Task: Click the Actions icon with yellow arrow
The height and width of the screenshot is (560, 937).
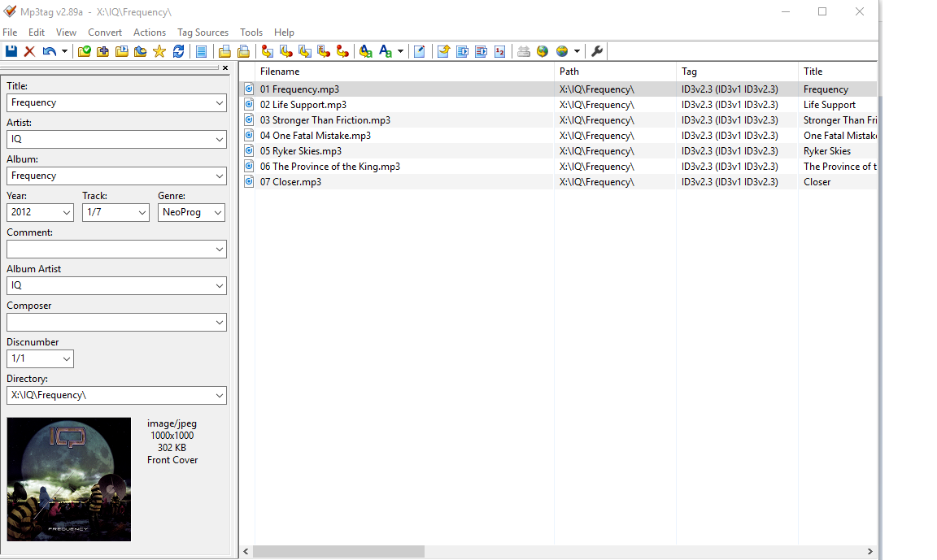Action: click(366, 51)
